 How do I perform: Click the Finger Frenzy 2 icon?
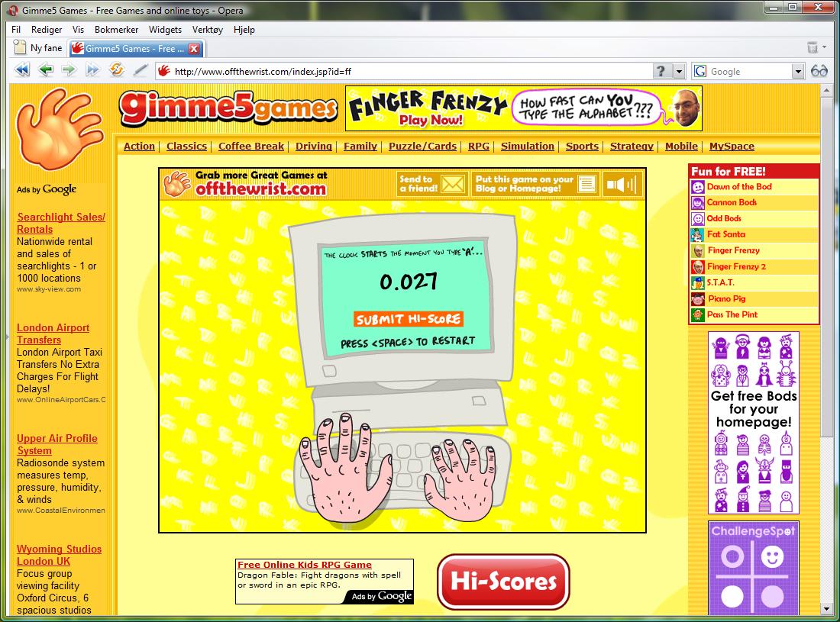click(x=697, y=267)
